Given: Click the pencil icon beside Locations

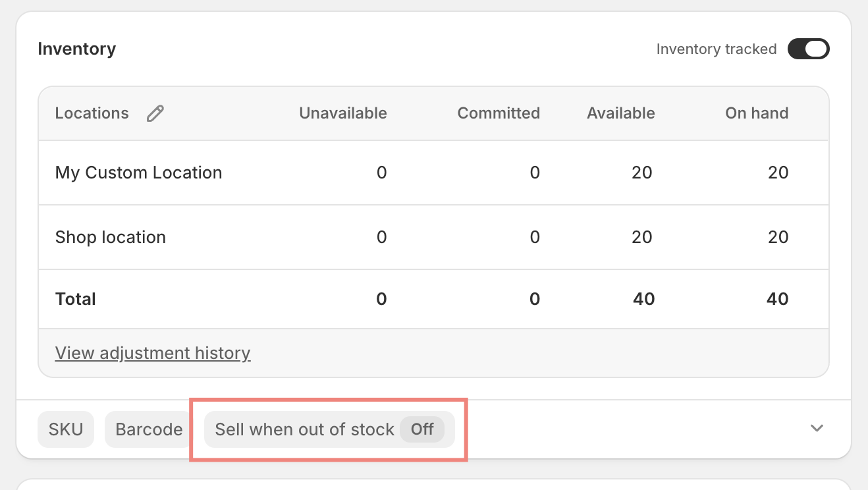Looking at the screenshot, I should click(x=155, y=113).
